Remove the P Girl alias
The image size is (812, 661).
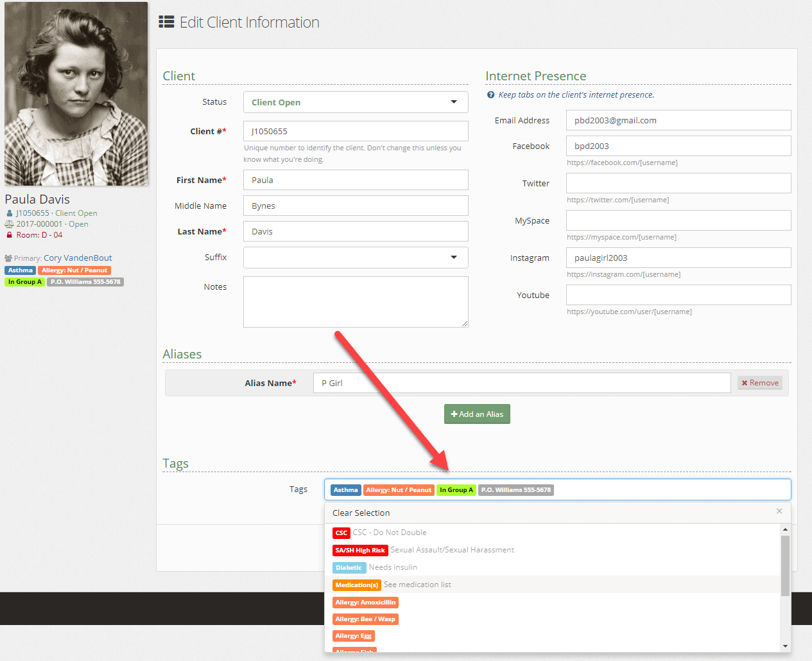[759, 383]
